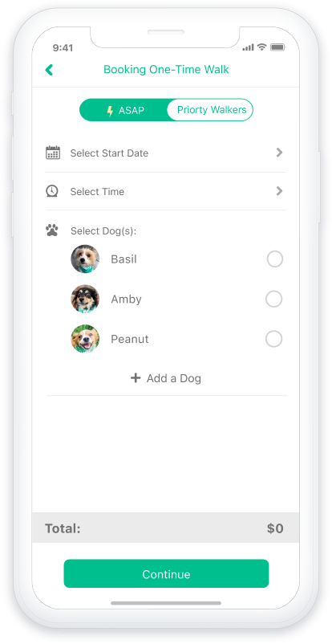Tap the Add a Dog link
This screenshot has width=332, height=644.
coord(166,378)
